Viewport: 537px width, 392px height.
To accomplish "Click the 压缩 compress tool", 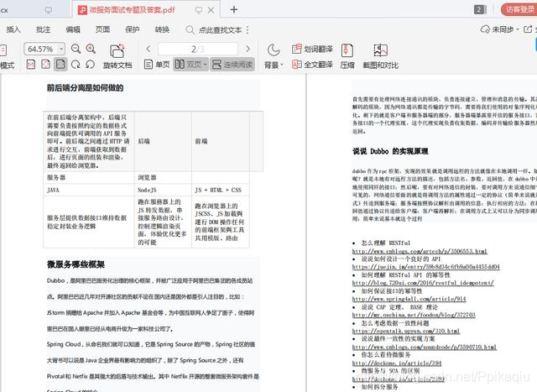I will pyautogui.click(x=347, y=56).
